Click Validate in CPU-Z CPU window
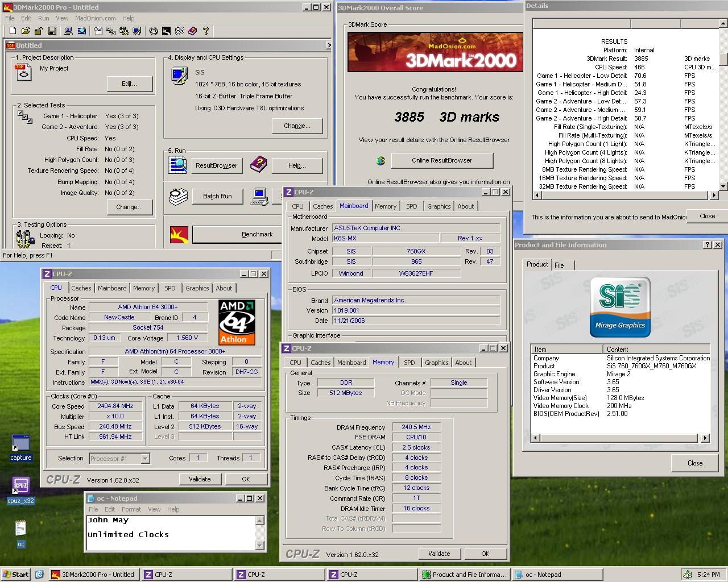This screenshot has width=728, height=582. coord(200,479)
